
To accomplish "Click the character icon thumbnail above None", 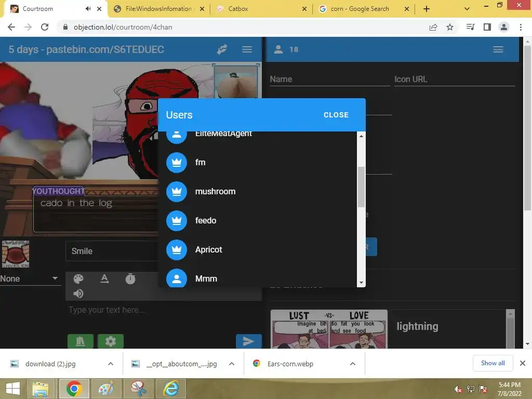I will (16, 254).
